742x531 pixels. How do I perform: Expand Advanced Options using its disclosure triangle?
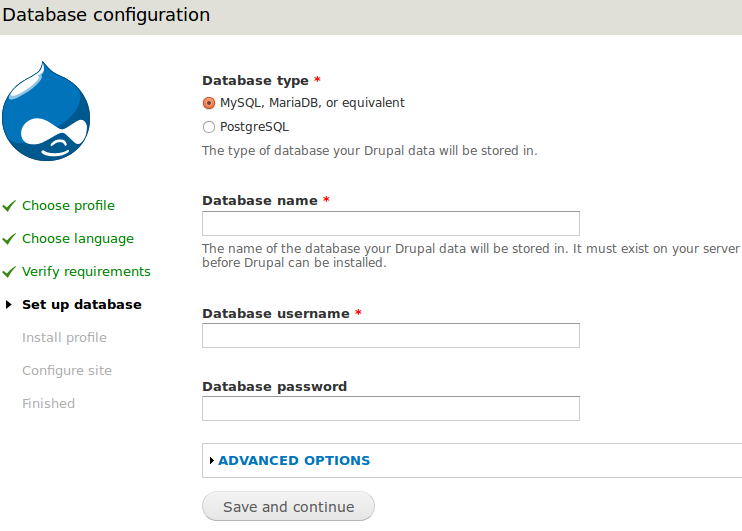[212, 461]
